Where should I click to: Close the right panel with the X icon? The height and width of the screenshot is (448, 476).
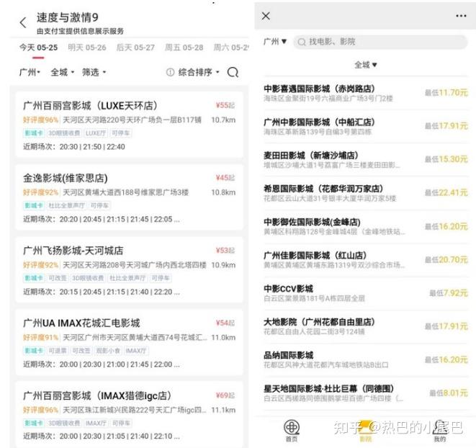(x=266, y=16)
